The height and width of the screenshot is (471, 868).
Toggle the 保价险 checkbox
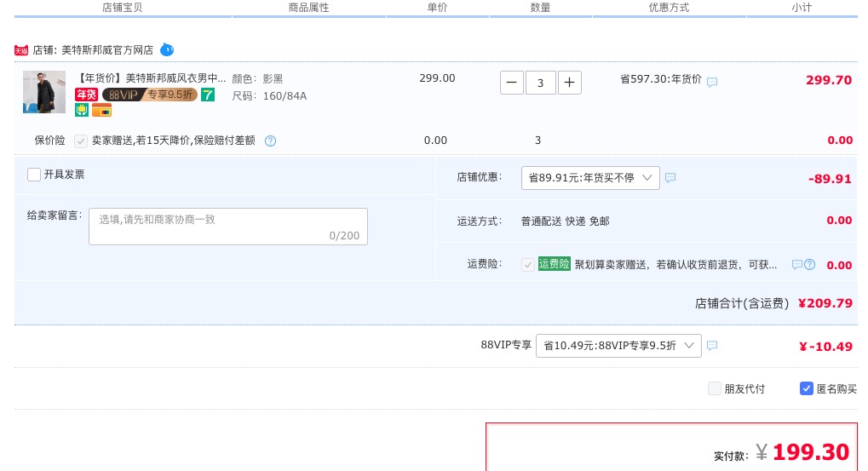pyautogui.click(x=81, y=141)
